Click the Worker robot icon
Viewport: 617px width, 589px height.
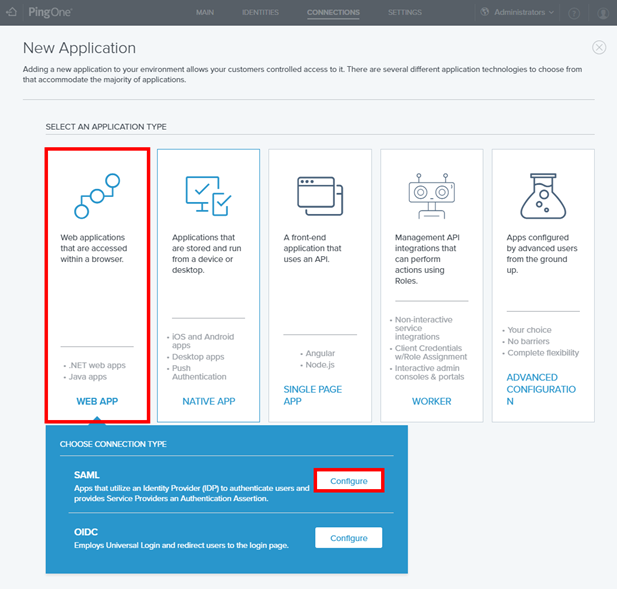[432, 194]
